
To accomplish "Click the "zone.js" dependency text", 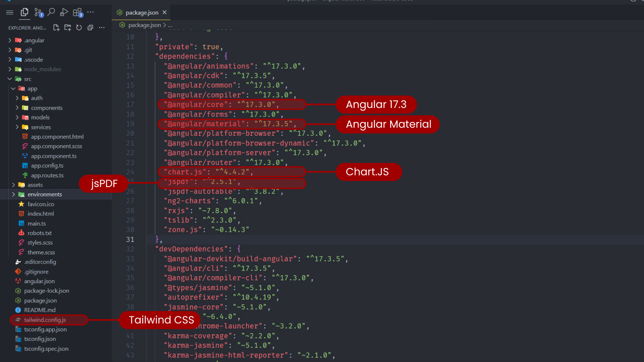I will [183, 230].
